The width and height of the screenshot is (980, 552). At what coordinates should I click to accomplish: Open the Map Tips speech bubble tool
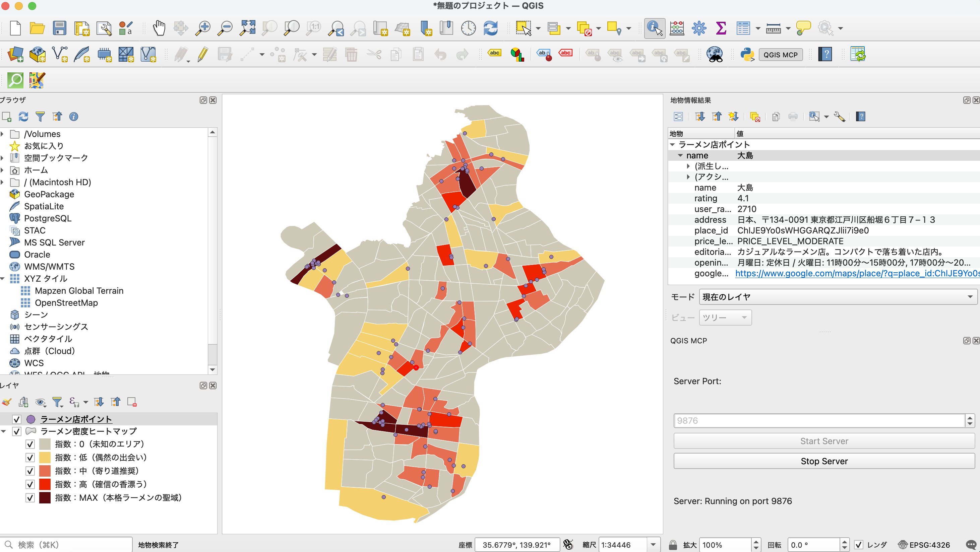pyautogui.click(x=803, y=28)
